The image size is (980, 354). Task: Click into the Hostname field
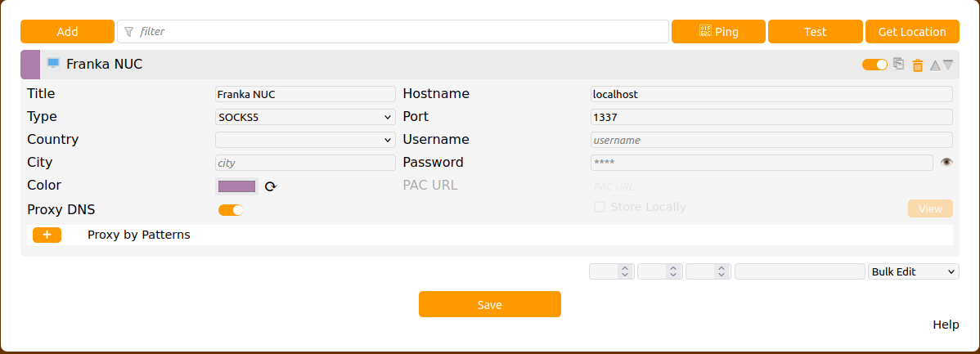coord(771,94)
